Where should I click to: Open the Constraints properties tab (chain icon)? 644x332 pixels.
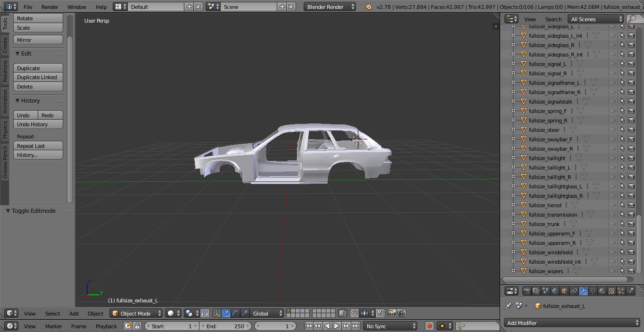tap(574, 291)
